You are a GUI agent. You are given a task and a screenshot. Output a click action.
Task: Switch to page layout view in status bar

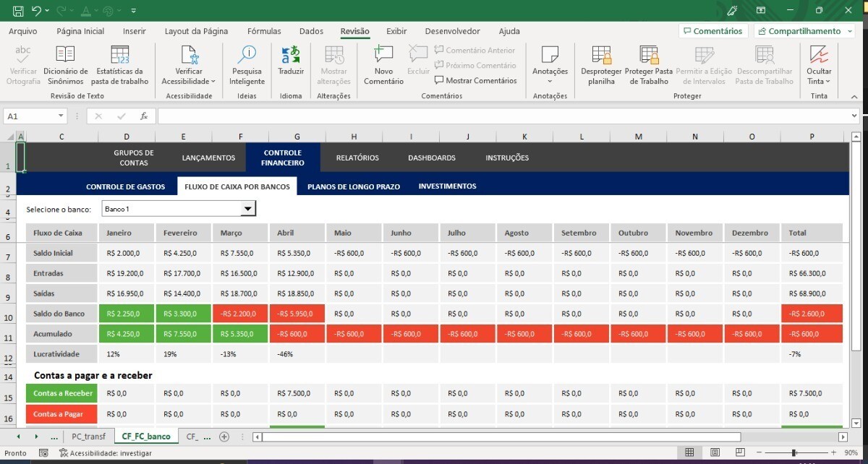(715, 452)
